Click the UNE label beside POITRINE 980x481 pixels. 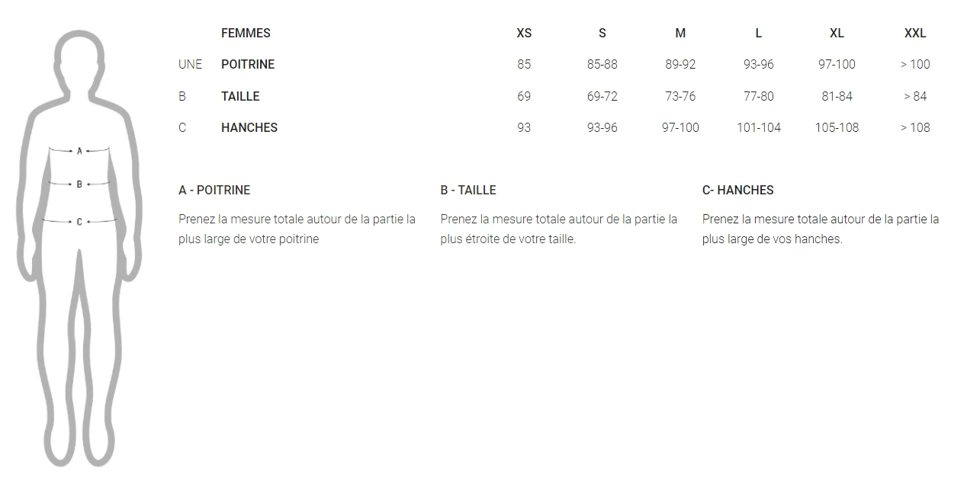191,64
